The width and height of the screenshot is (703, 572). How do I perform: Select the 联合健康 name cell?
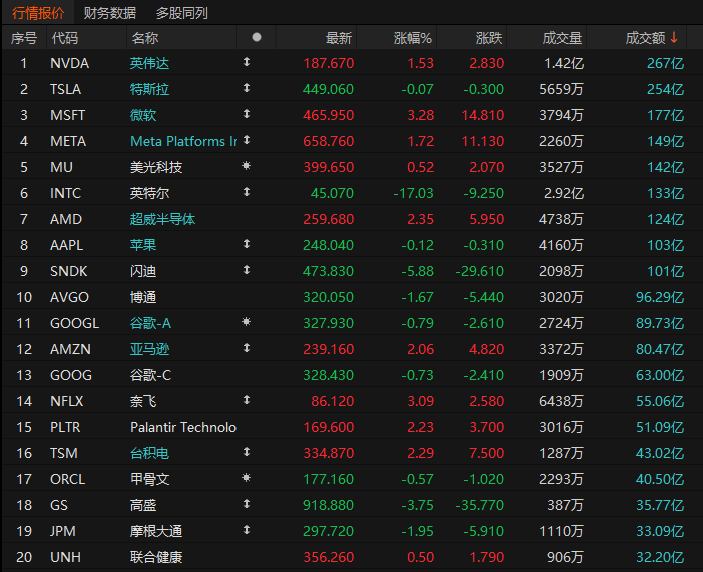point(156,557)
